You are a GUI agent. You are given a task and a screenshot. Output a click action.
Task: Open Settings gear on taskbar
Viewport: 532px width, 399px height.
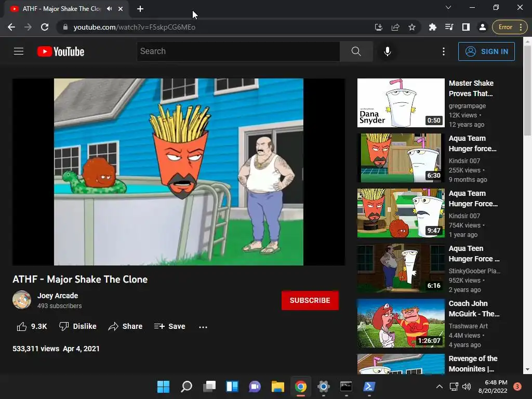[323, 387]
